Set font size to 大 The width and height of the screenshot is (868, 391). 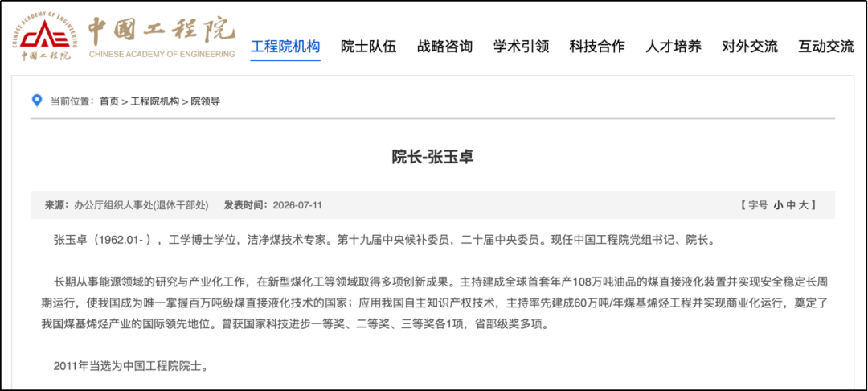(803, 205)
